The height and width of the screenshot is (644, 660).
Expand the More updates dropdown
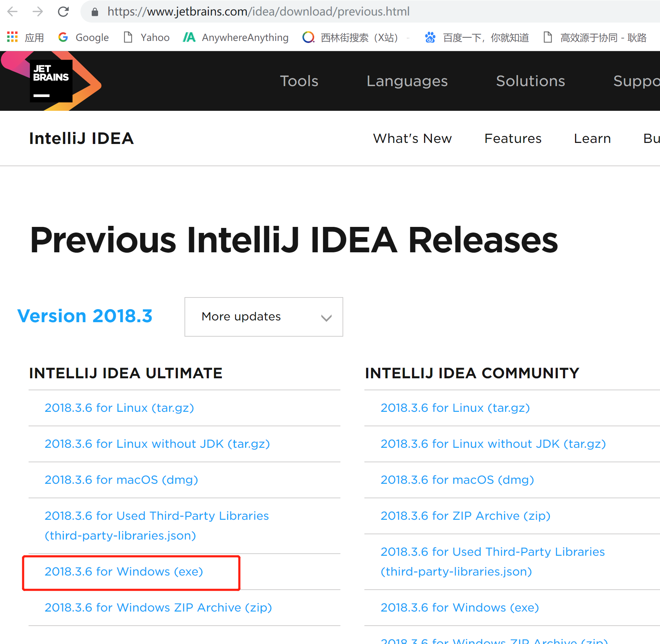(263, 317)
